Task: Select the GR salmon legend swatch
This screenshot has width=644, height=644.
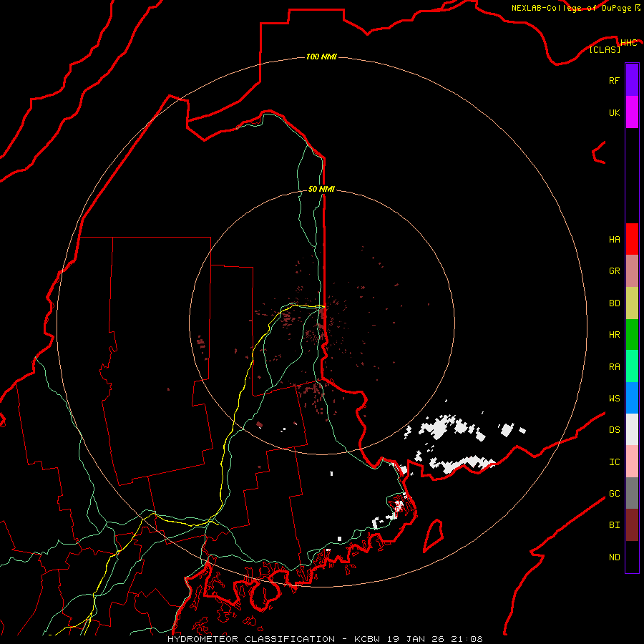Action: click(632, 271)
